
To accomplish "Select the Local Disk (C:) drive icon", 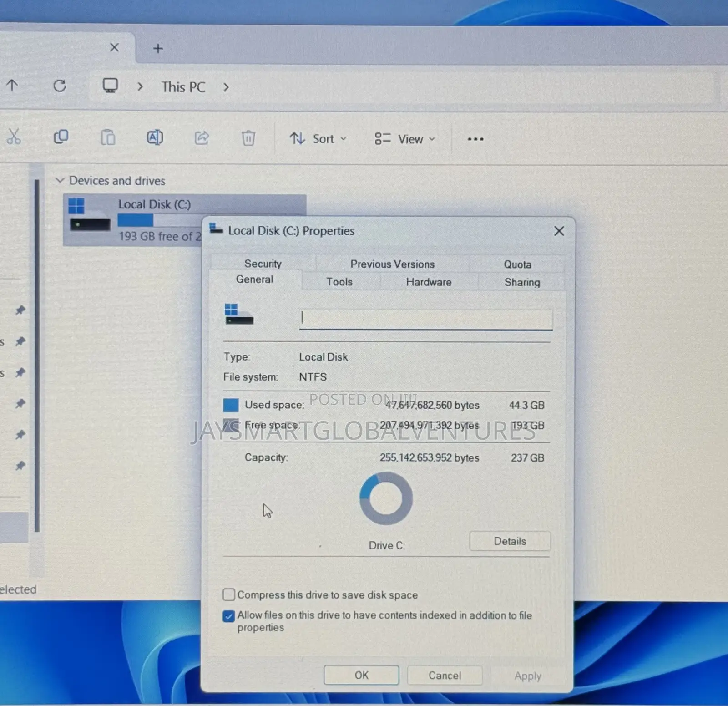I will pos(89,214).
